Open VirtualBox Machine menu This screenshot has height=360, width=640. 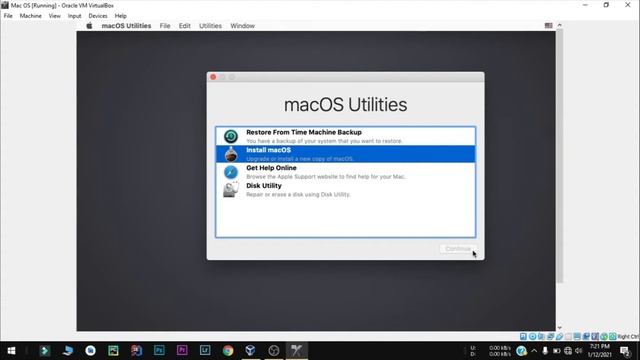point(31,16)
